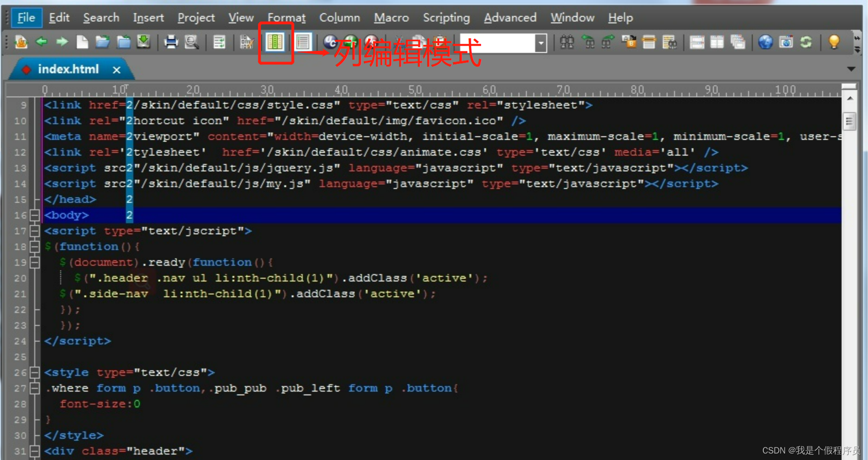
Task: Preview the page in web browser
Action: tap(766, 42)
